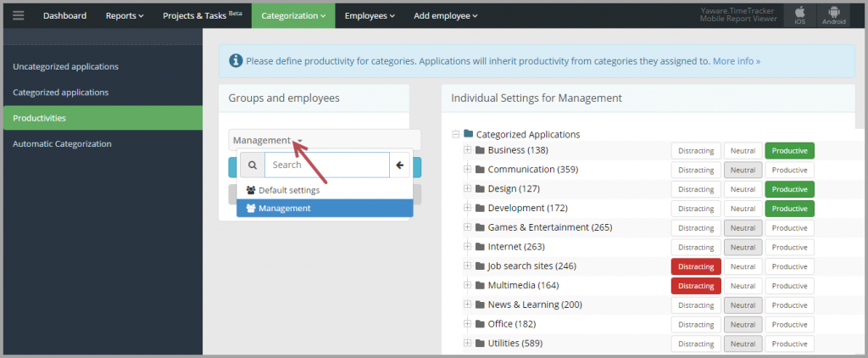Click the Categorized Applications root folder icon
Viewport: 868px width, 358px height.
[468, 133]
